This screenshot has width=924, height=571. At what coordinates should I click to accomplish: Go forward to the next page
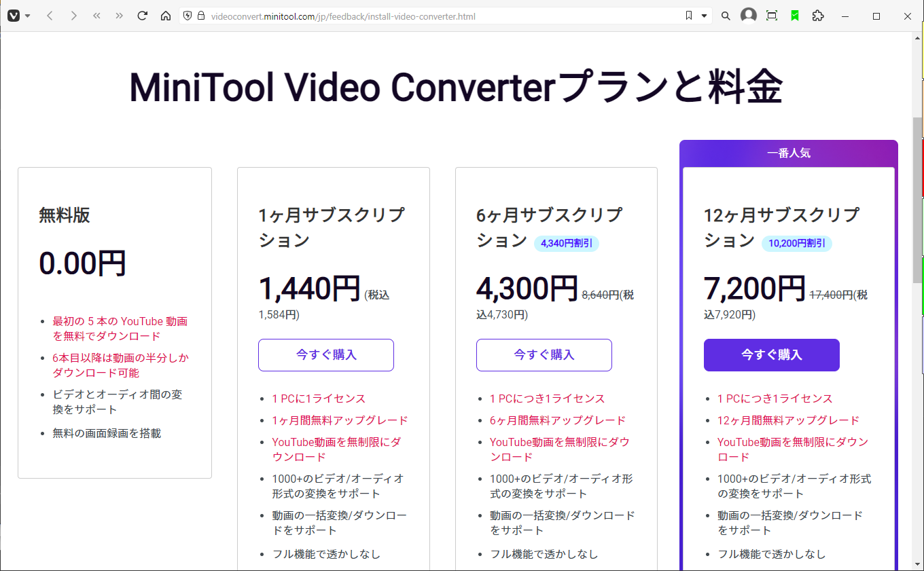click(73, 16)
